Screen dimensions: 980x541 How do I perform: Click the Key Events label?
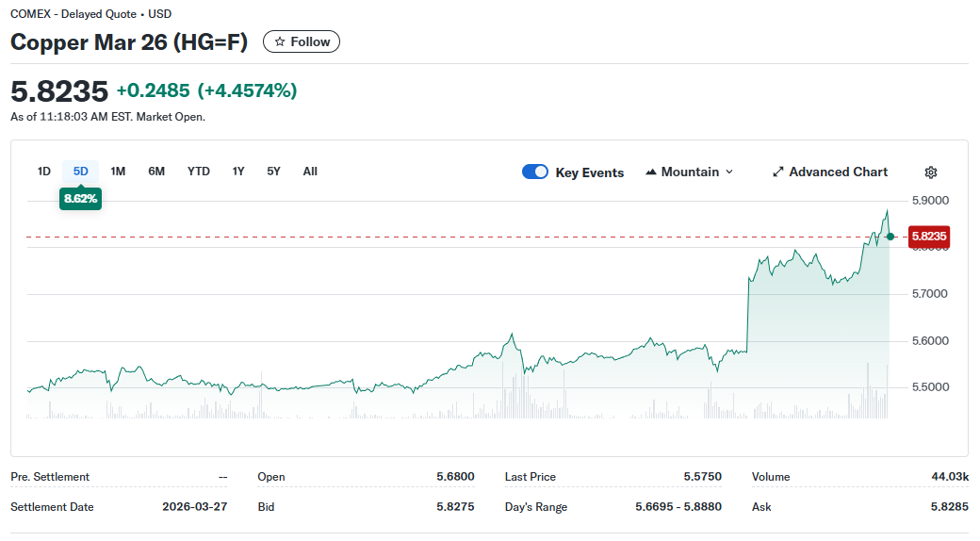pos(589,172)
